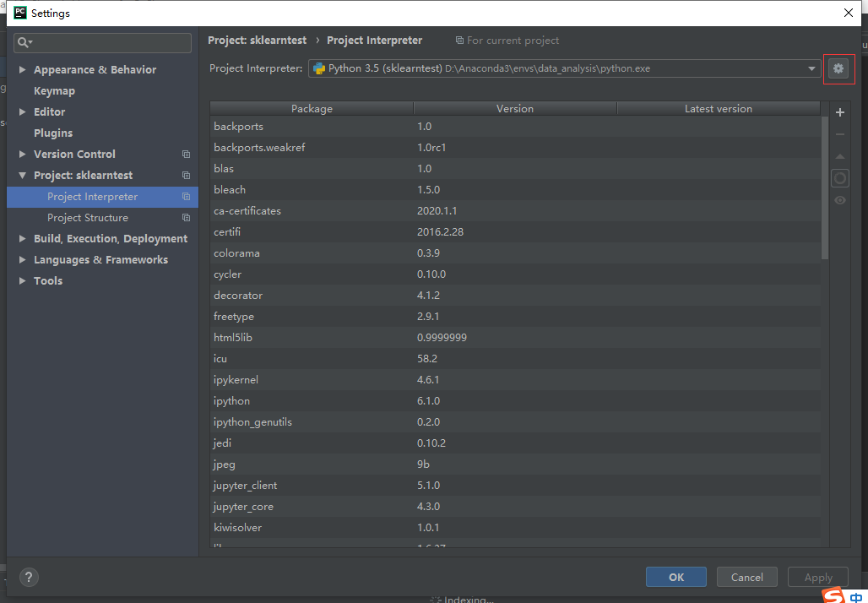This screenshot has height=603, width=868.
Task: Click the package list vertical scrollbar
Action: pyautogui.click(x=825, y=188)
